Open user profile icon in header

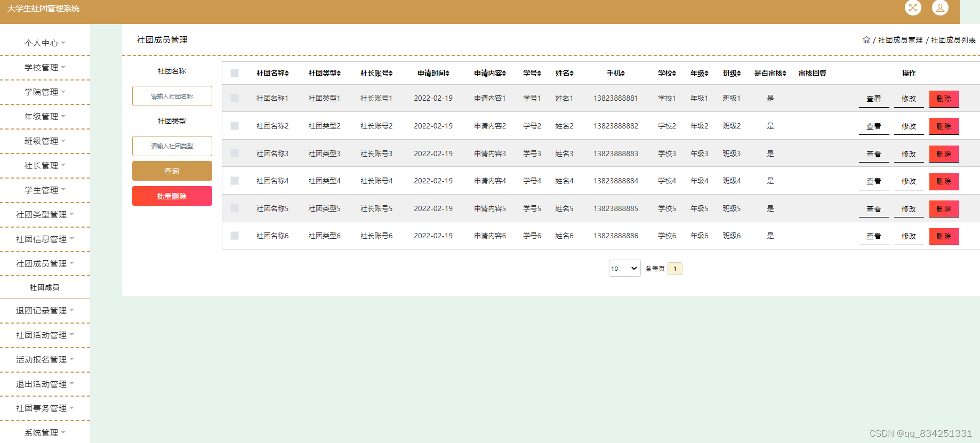940,7
